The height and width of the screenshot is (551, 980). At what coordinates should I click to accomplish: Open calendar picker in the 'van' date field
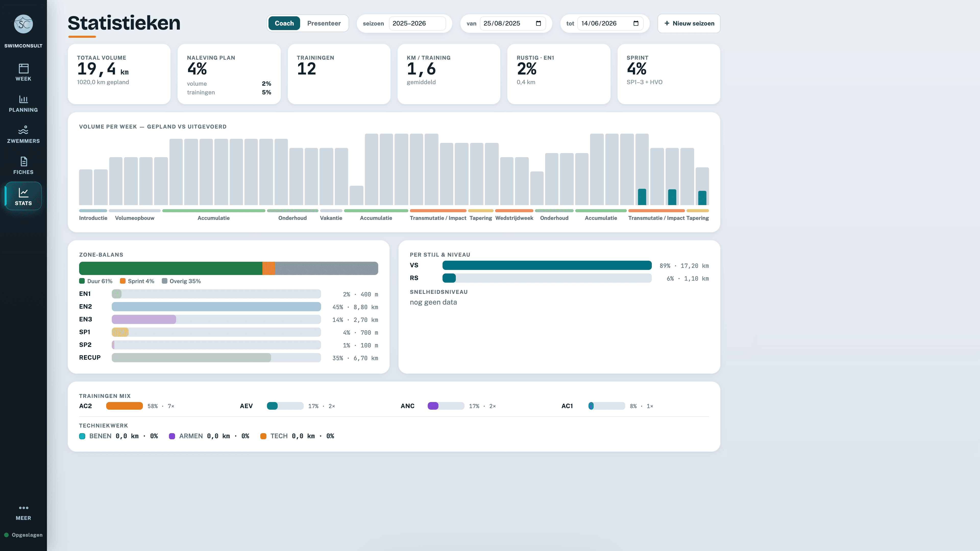coord(538,23)
